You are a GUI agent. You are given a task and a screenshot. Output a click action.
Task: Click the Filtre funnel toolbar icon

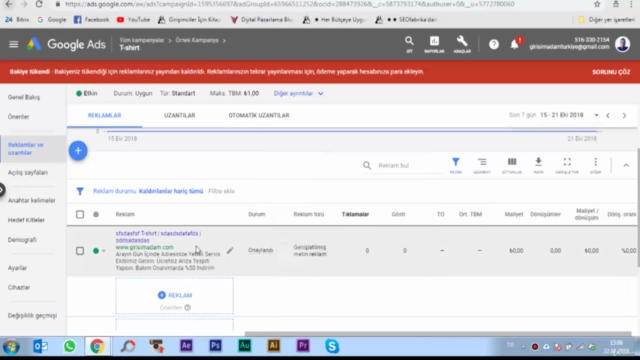point(456,165)
